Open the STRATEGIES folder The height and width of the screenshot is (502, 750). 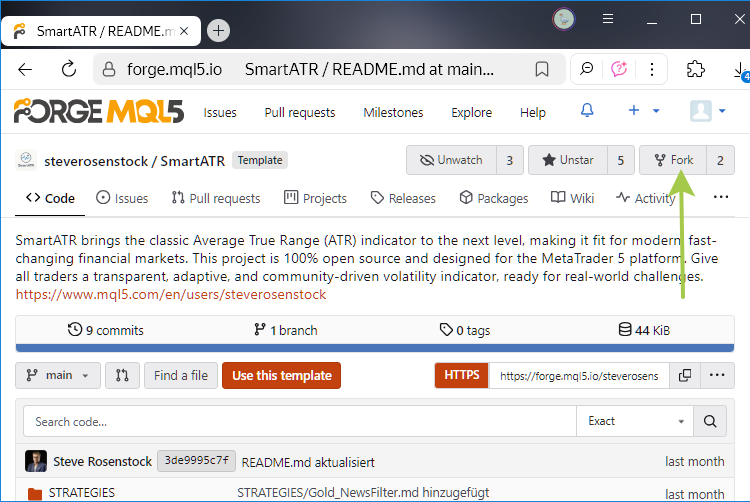82,493
